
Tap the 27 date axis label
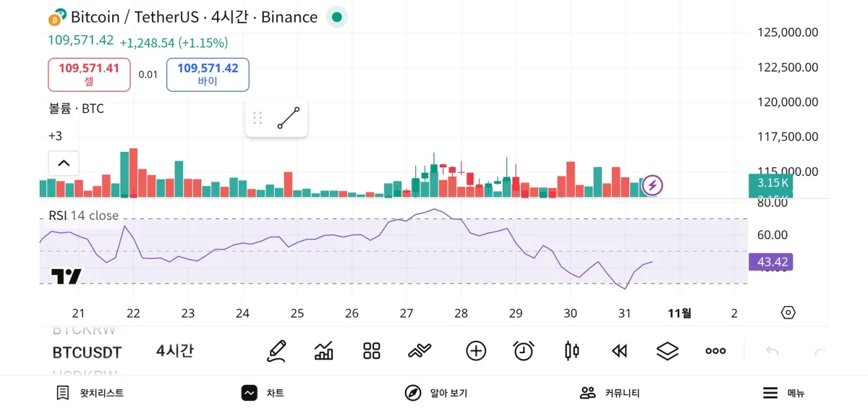407,313
